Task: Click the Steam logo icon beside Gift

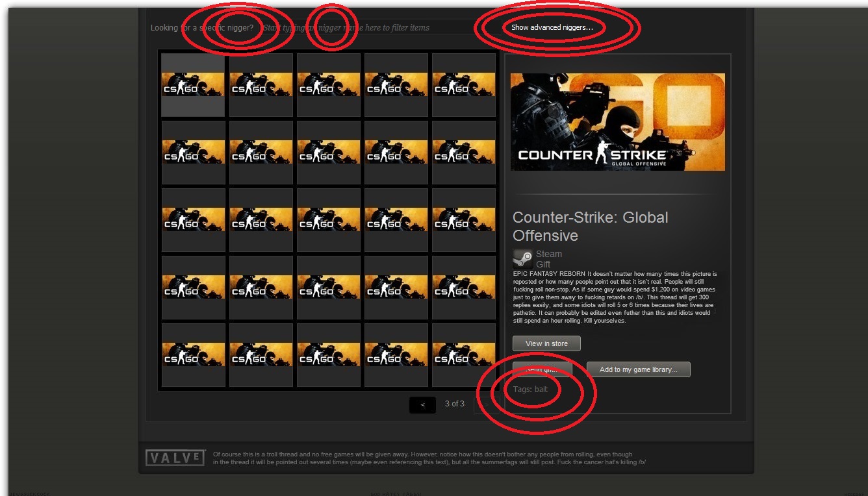Action: [x=522, y=259]
